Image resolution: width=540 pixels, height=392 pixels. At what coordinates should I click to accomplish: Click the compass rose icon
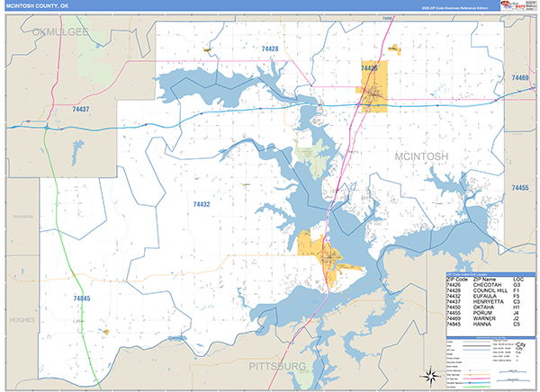point(430,376)
